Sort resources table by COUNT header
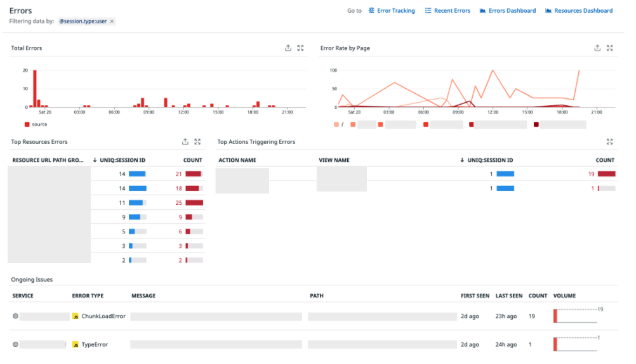Image resolution: width=636 pixels, height=364 pixels. point(193,160)
